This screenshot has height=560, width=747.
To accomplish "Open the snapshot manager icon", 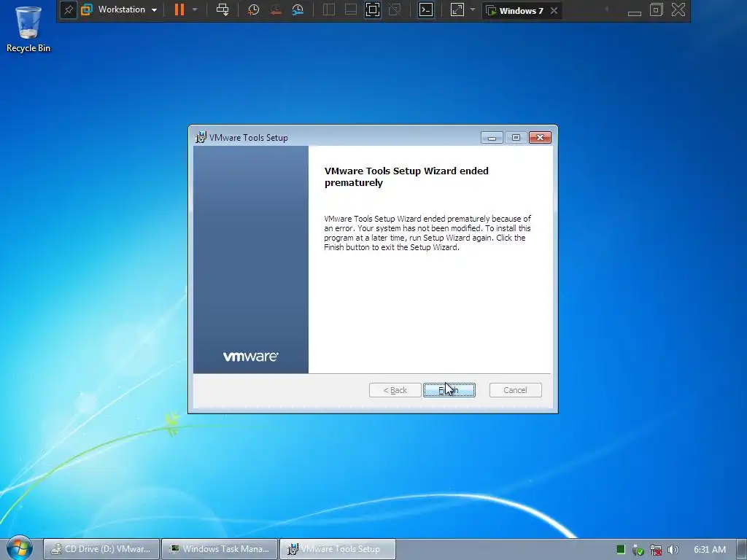I will (298, 9).
